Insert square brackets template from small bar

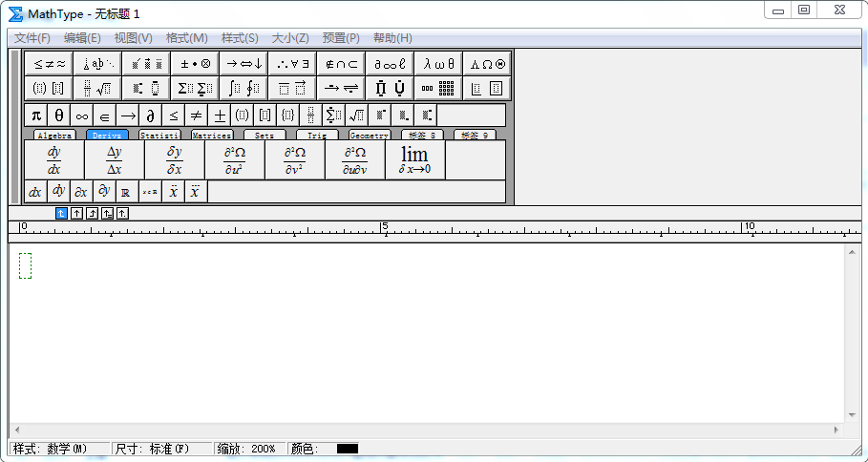(265, 115)
